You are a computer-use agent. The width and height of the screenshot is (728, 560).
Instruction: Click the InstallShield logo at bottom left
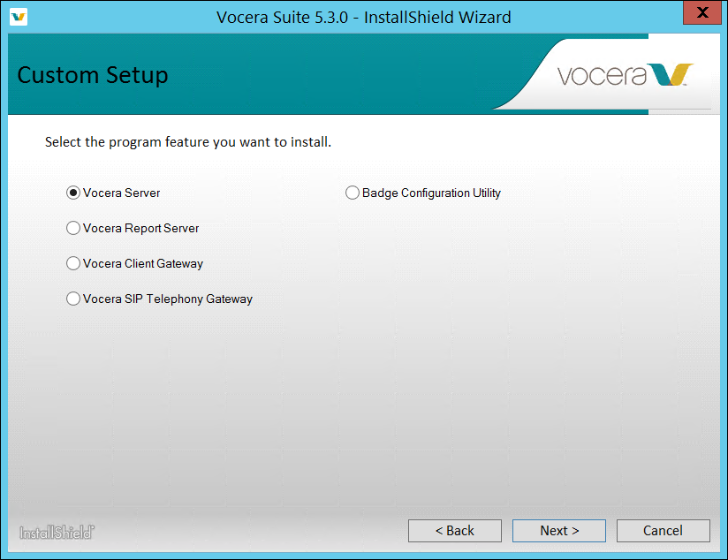tap(57, 532)
